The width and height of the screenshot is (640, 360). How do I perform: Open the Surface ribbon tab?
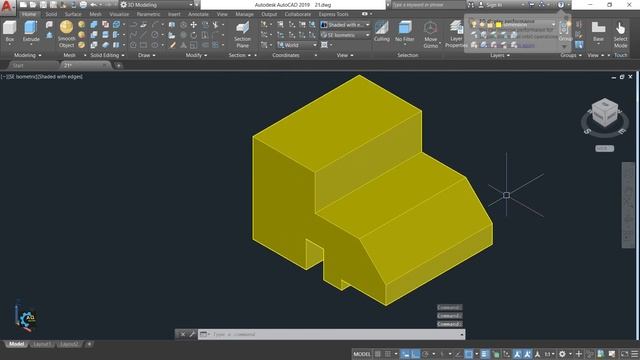tap(73, 14)
